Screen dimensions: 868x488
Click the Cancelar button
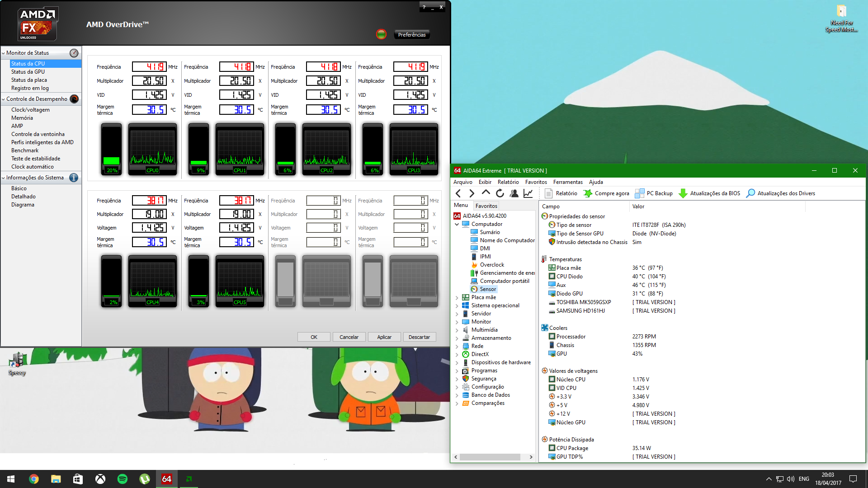(349, 337)
